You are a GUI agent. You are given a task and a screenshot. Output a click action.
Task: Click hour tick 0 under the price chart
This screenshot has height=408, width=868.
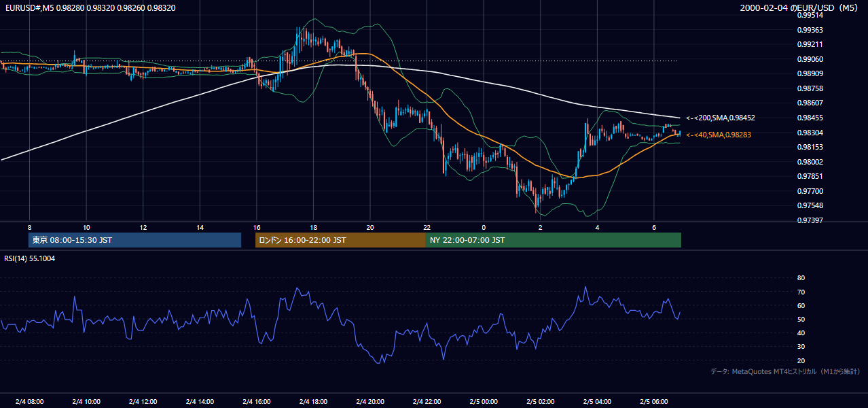(484, 226)
